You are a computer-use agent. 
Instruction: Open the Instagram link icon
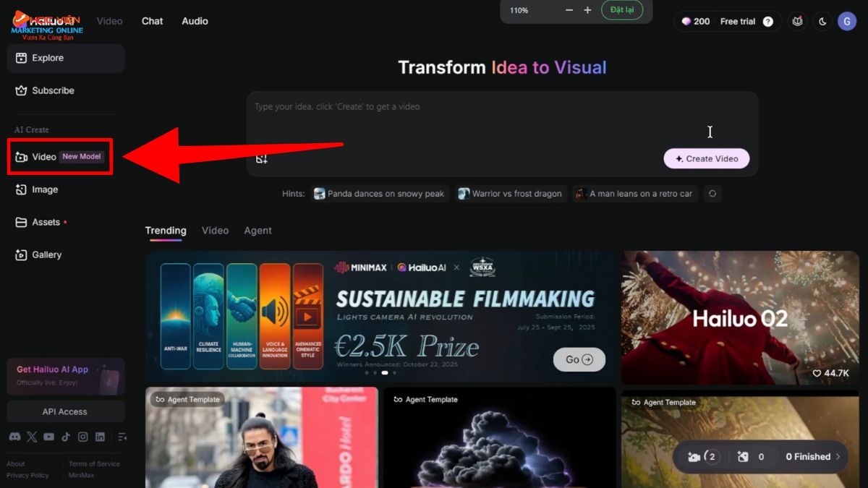point(83,437)
